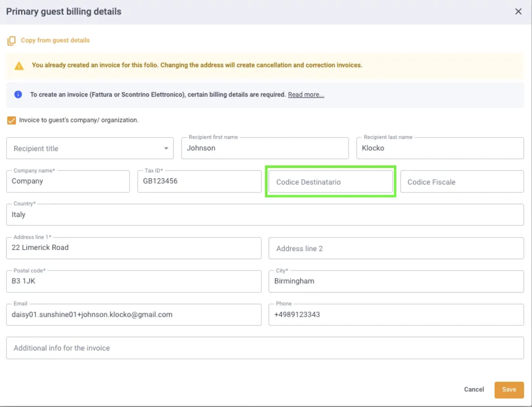Open the Read more link

pyautogui.click(x=306, y=95)
